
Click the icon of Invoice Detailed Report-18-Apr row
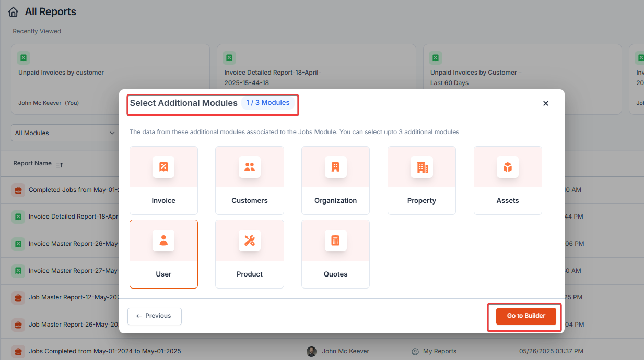(x=18, y=217)
